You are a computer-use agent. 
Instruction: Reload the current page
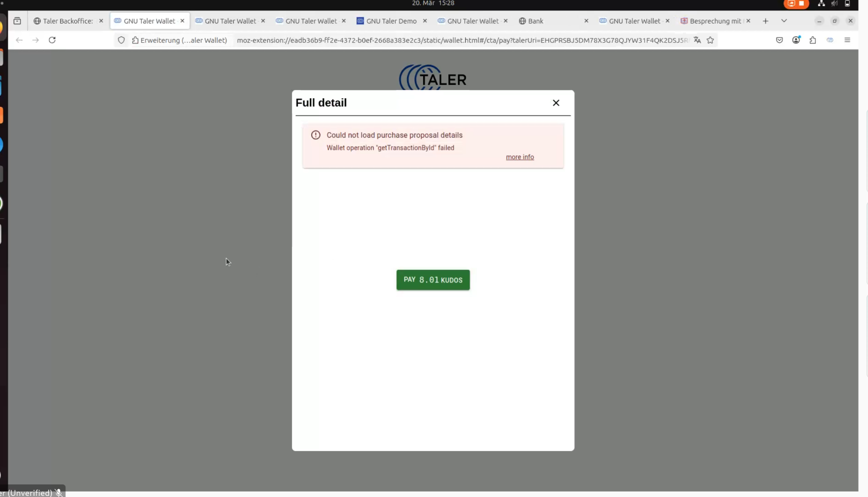click(x=52, y=40)
